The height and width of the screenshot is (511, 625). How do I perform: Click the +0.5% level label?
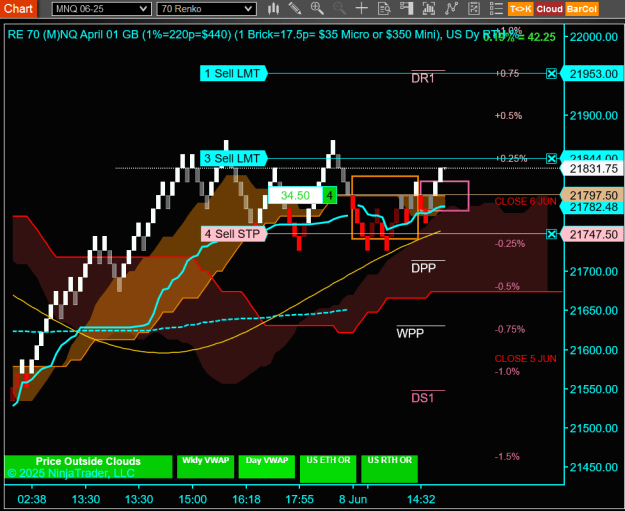tap(508, 116)
